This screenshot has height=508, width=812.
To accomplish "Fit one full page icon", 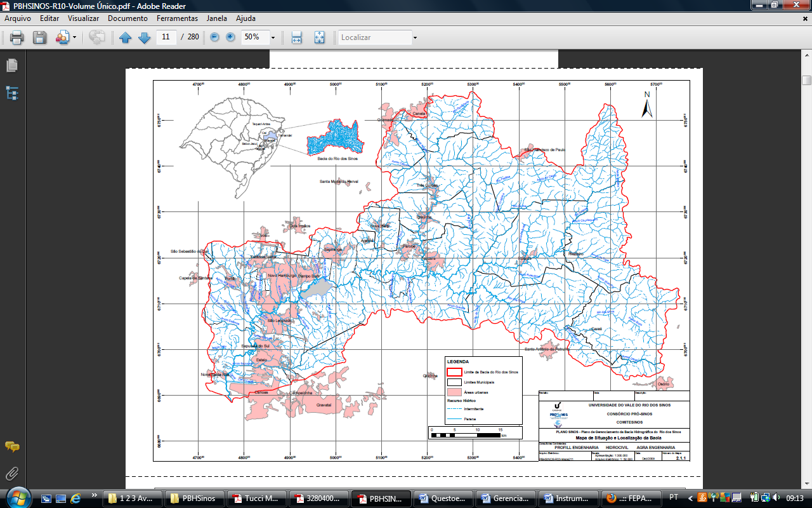I will point(319,37).
